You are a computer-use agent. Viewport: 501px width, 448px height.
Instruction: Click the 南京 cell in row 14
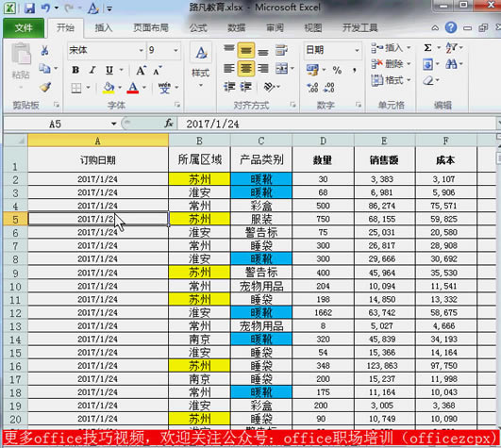pyautogui.click(x=199, y=340)
